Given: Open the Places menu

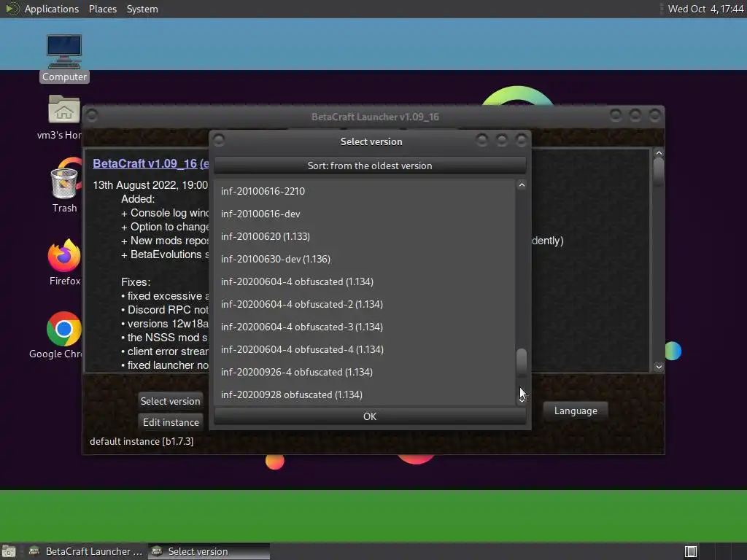Looking at the screenshot, I should tap(102, 9).
